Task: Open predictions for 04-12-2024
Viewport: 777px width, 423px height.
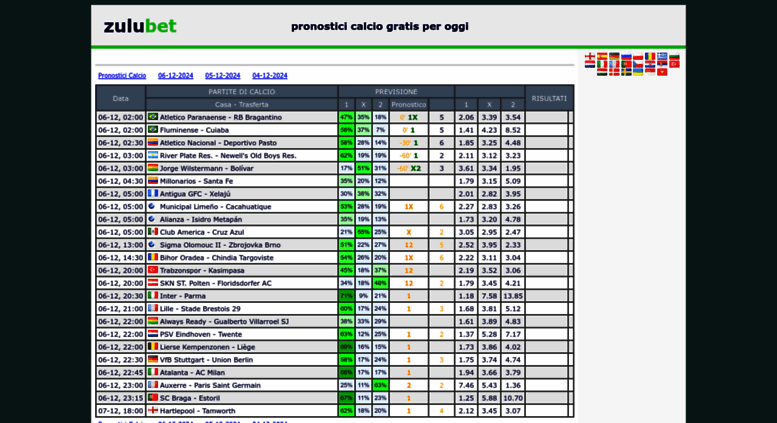Action: point(270,76)
